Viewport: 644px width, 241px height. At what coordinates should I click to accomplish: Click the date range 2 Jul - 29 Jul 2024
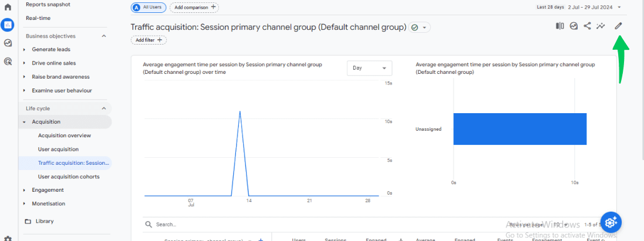pos(591,7)
